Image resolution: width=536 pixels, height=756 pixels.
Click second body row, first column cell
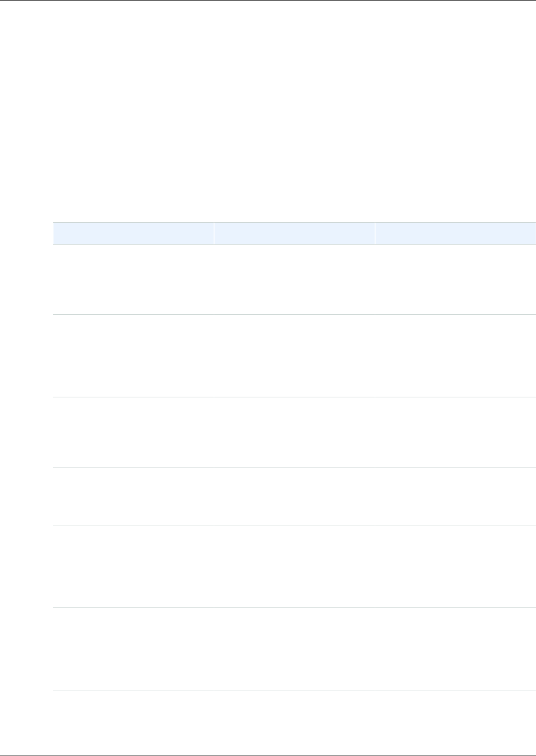[133, 356]
